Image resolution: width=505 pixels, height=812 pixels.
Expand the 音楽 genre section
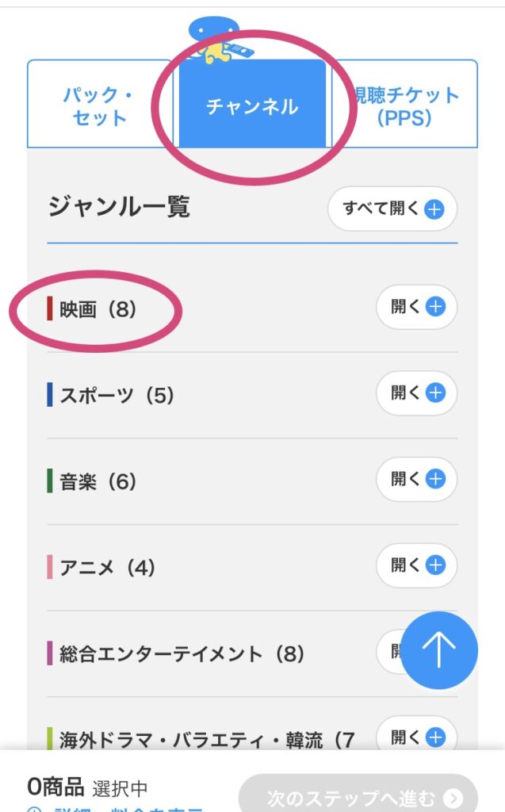(x=416, y=479)
